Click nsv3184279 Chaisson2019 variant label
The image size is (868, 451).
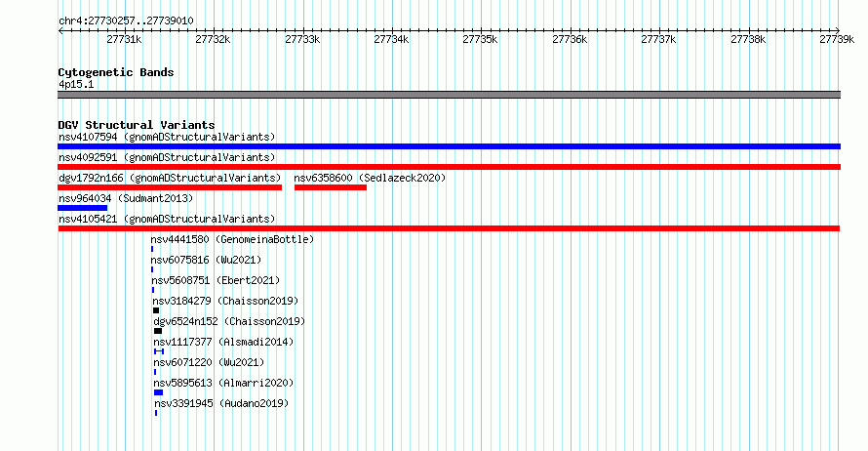click(x=226, y=301)
